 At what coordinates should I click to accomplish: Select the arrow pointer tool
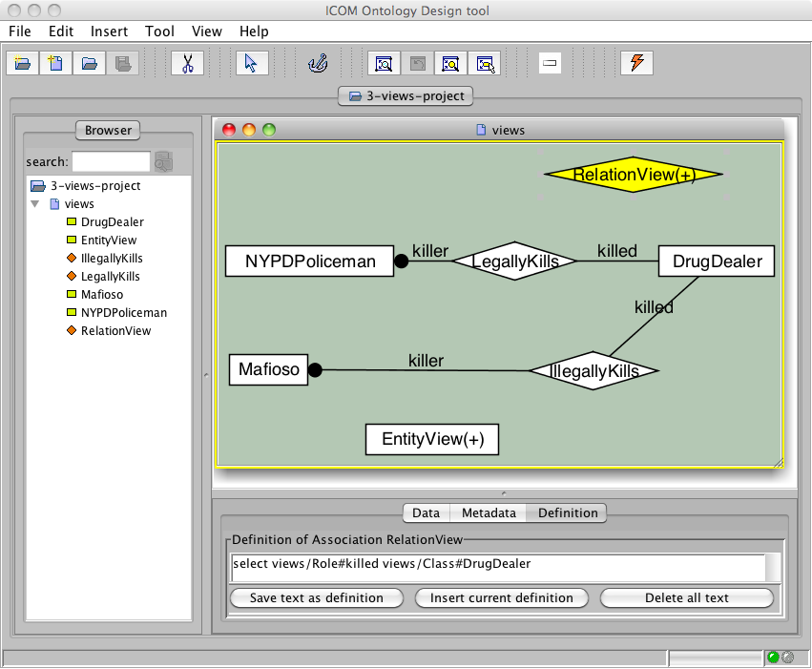252,63
